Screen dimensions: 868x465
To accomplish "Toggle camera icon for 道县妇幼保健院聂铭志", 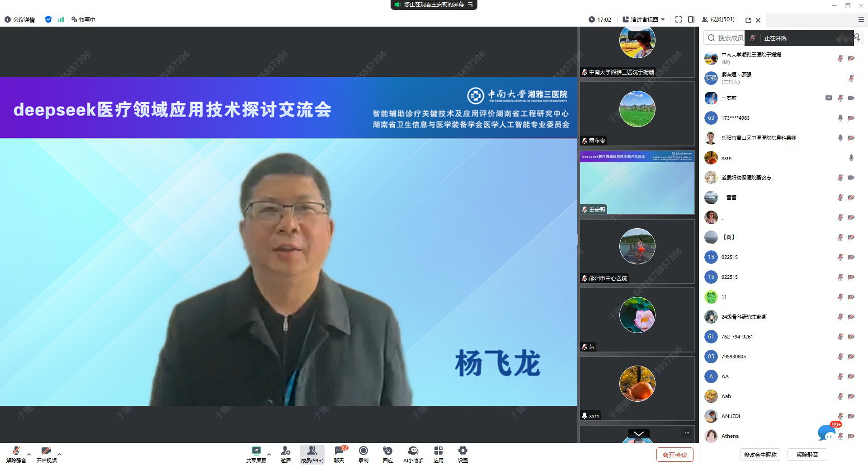I will (851, 178).
